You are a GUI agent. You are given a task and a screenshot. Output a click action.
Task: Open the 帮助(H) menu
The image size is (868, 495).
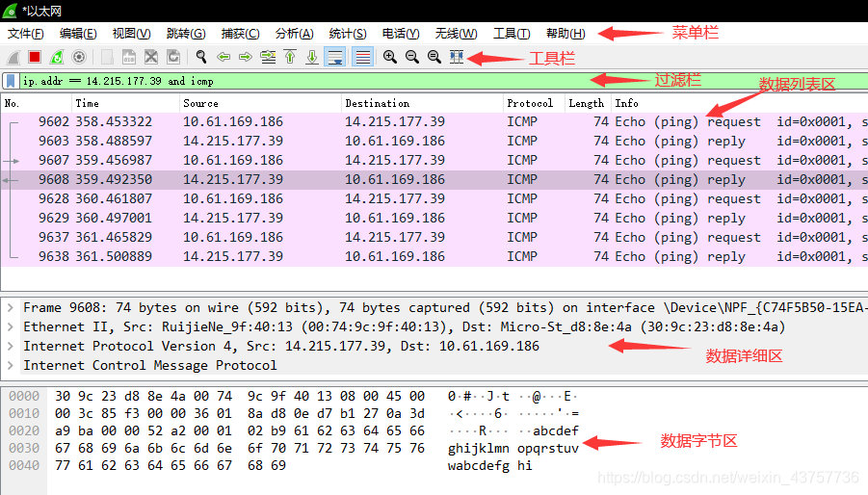(x=566, y=34)
